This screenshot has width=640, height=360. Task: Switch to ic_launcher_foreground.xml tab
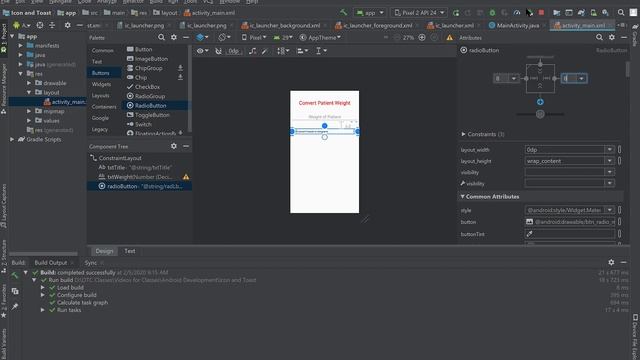377,25
